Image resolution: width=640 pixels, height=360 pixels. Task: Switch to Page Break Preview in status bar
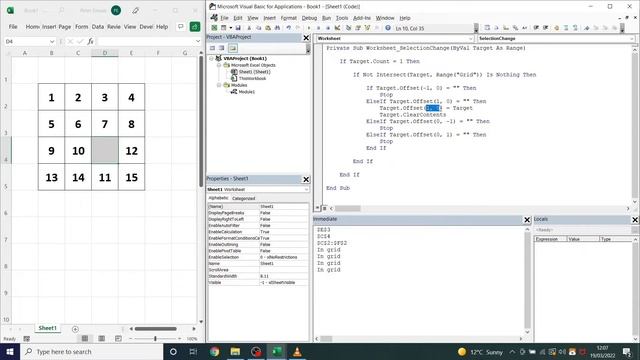(x=118, y=338)
